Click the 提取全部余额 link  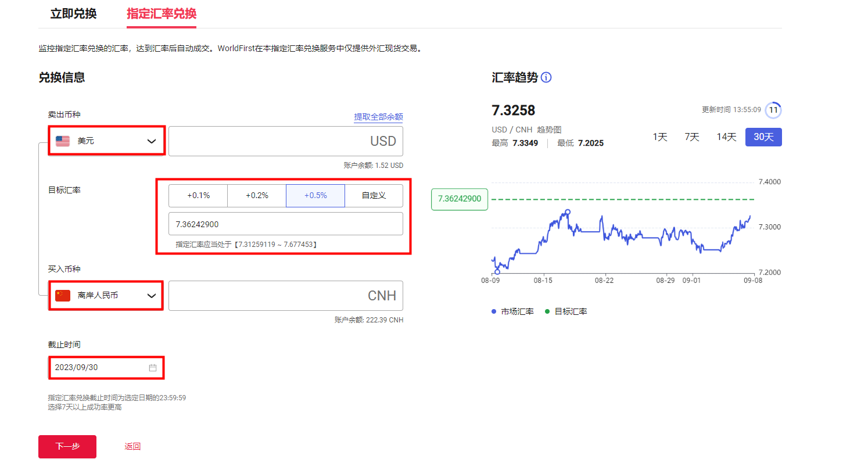pos(378,117)
